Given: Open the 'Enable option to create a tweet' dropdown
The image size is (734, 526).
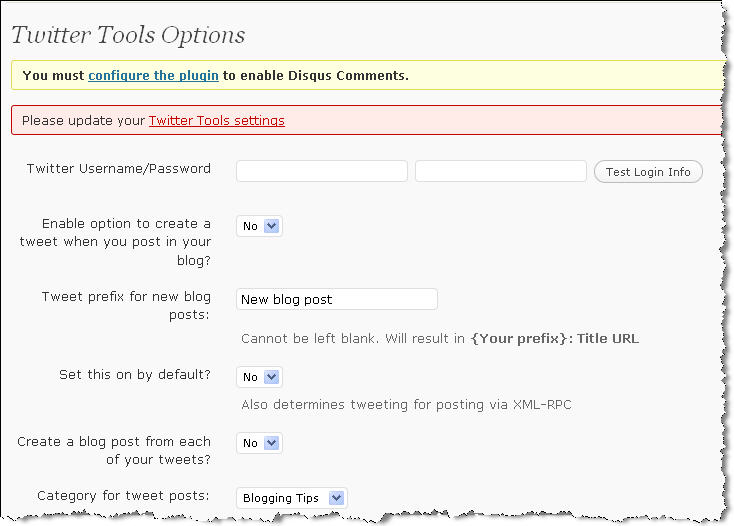Looking at the screenshot, I should [259, 226].
